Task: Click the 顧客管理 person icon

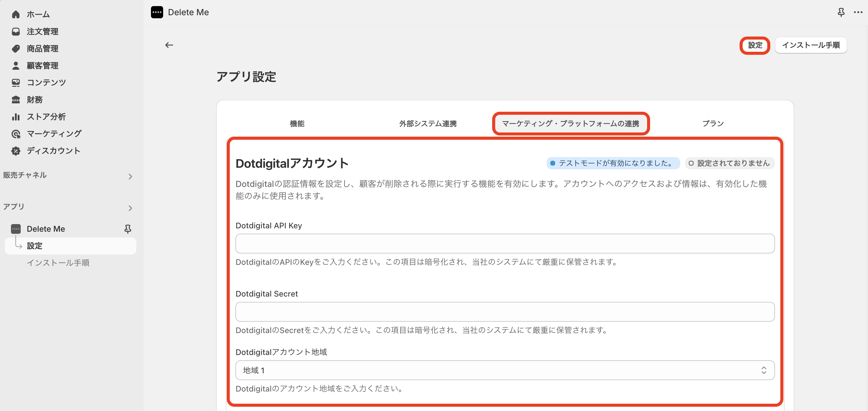Action: click(x=16, y=65)
